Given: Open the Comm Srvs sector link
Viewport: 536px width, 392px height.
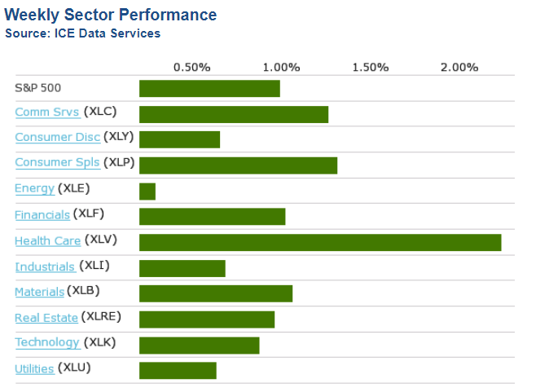Looking at the screenshot, I should [x=47, y=112].
